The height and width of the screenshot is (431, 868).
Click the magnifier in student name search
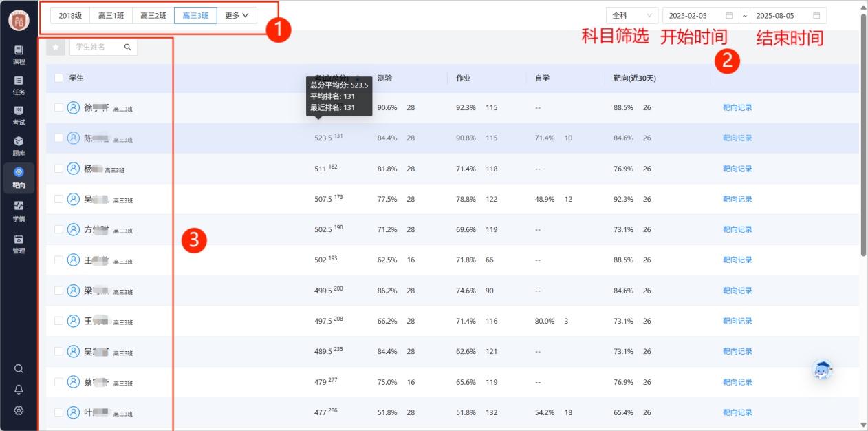(x=127, y=47)
